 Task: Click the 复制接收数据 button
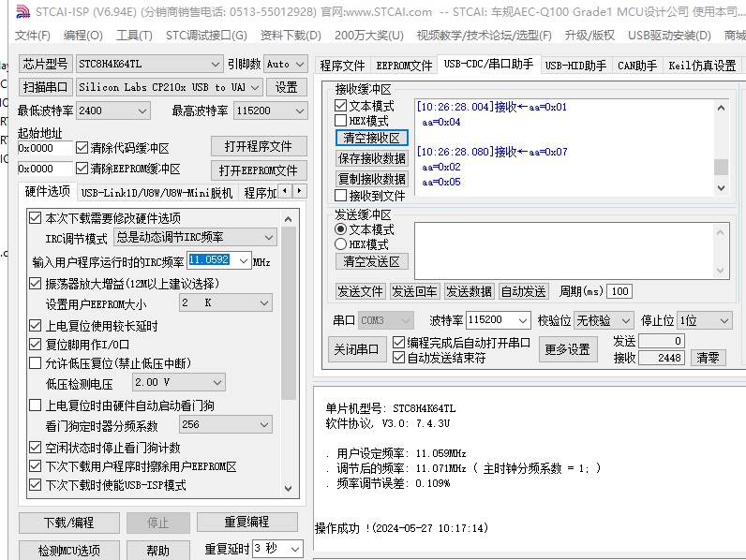(371, 179)
